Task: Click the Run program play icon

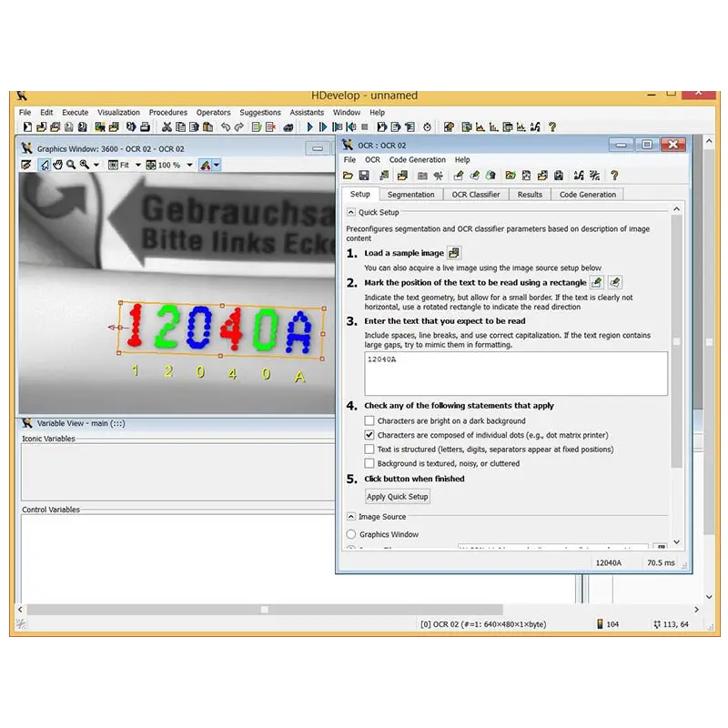Action: [x=310, y=127]
